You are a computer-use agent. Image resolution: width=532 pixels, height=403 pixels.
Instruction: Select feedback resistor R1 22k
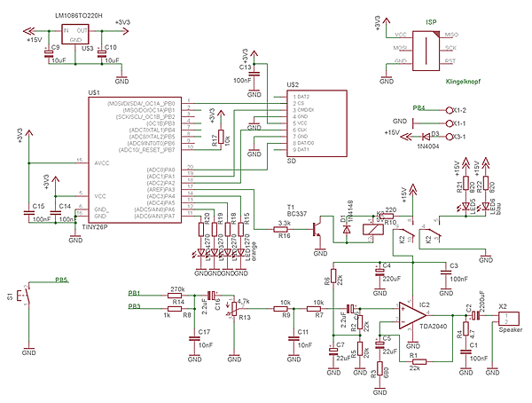tap(419, 362)
